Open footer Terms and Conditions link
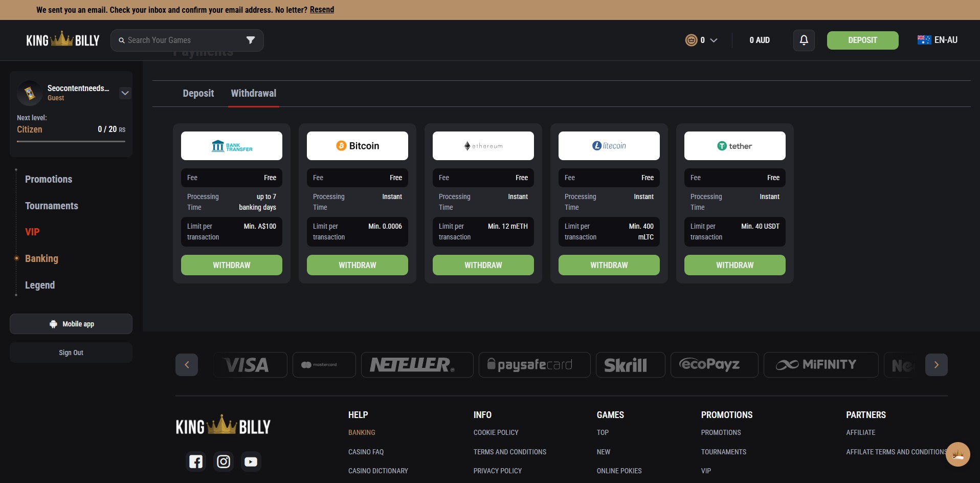 click(x=510, y=452)
